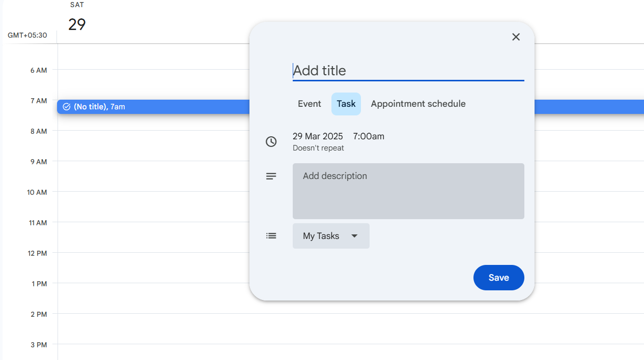Close the task creation dialog
Image resolution: width=644 pixels, height=360 pixels.
point(516,37)
